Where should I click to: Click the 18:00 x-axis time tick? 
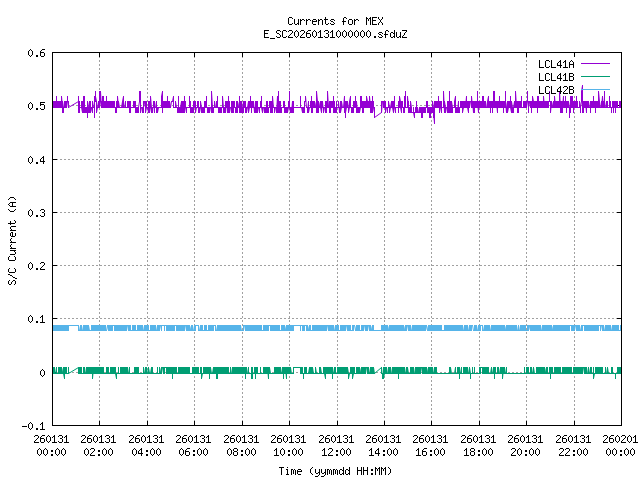(478, 445)
